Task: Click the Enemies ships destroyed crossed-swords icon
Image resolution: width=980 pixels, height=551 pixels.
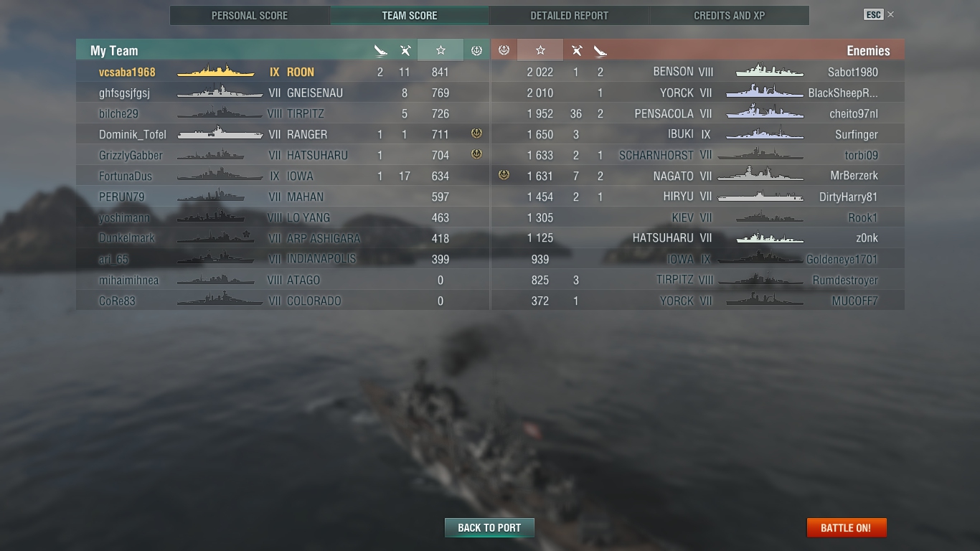Action: pyautogui.click(x=576, y=50)
